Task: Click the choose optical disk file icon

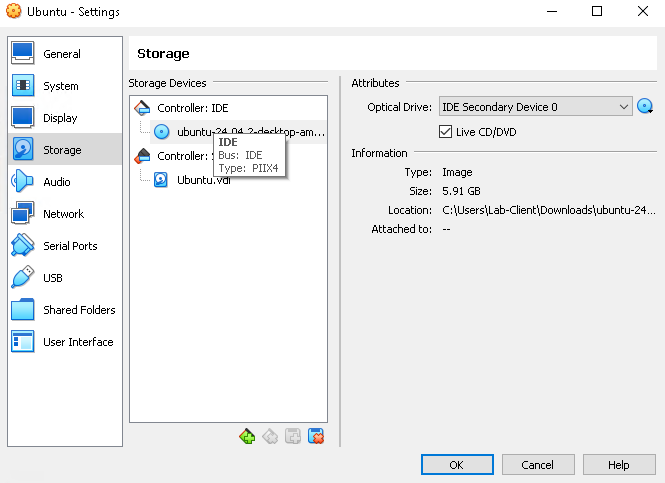Action: coord(645,106)
